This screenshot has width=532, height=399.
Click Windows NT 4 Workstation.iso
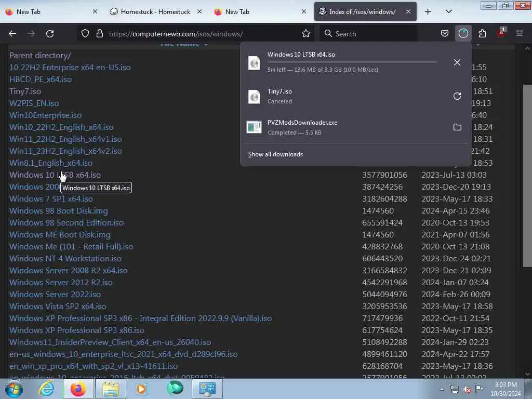(65, 259)
